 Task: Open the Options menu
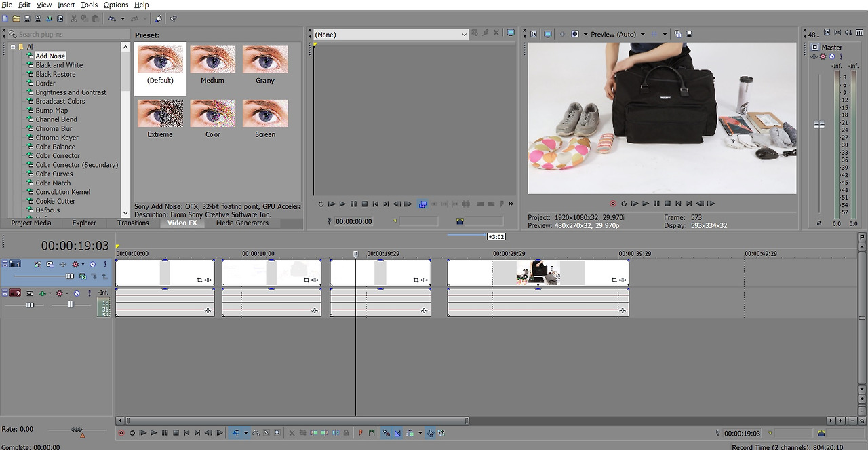pyautogui.click(x=116, y=5)
